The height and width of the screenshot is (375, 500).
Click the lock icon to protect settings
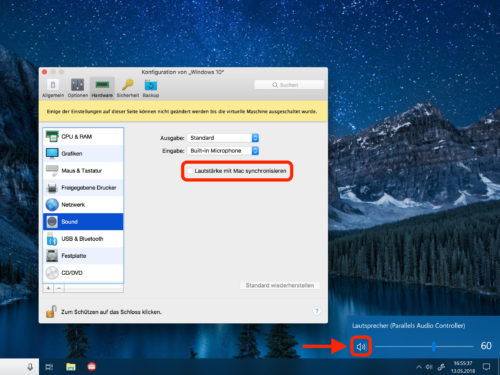[51, 312]
